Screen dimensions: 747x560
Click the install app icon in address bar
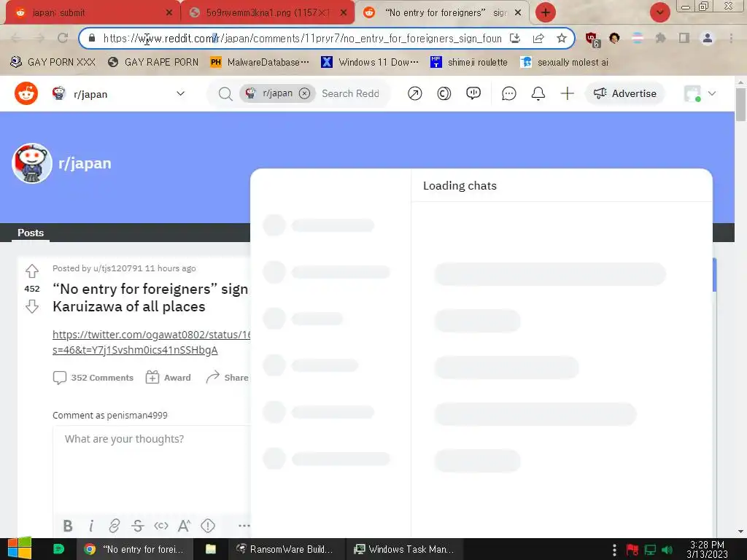tap(515, 38)
